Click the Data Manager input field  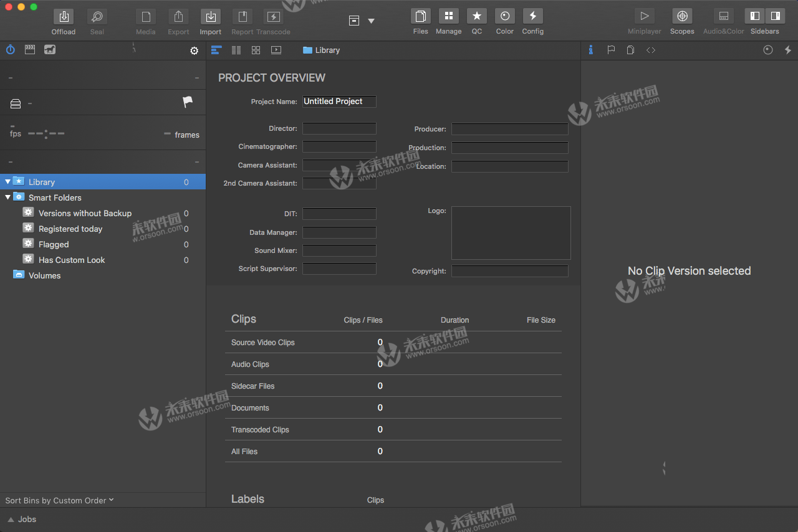pyautogui.click(x=339, y=232)
